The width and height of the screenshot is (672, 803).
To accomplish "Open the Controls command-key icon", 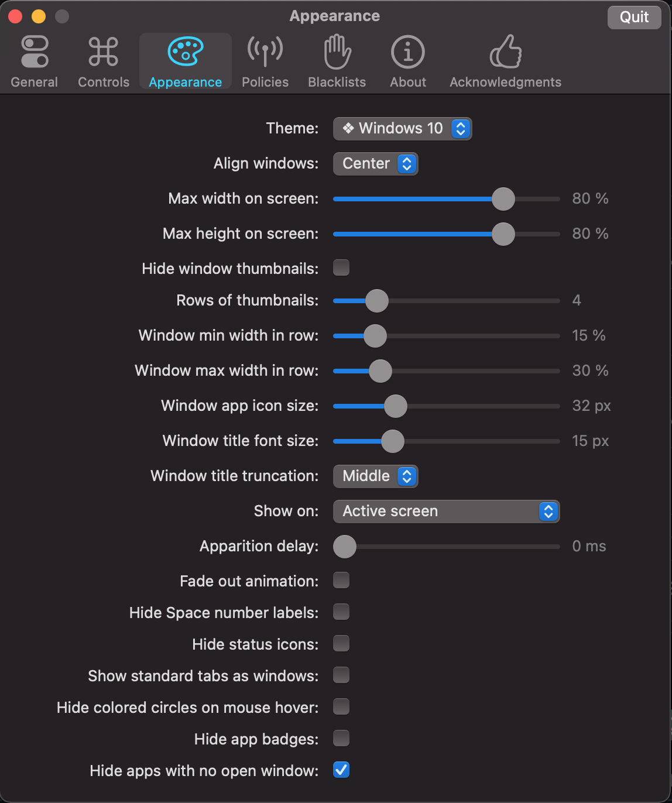I will 104,52.
